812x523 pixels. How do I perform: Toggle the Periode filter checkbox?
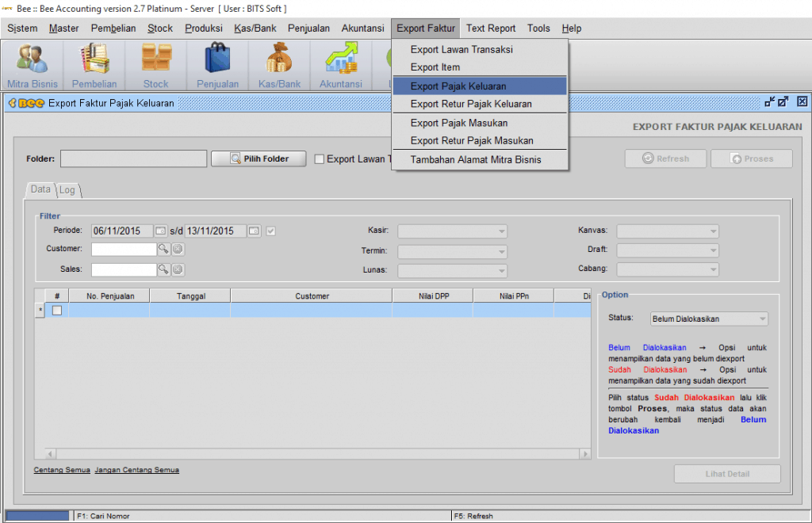tap(271, 231)
